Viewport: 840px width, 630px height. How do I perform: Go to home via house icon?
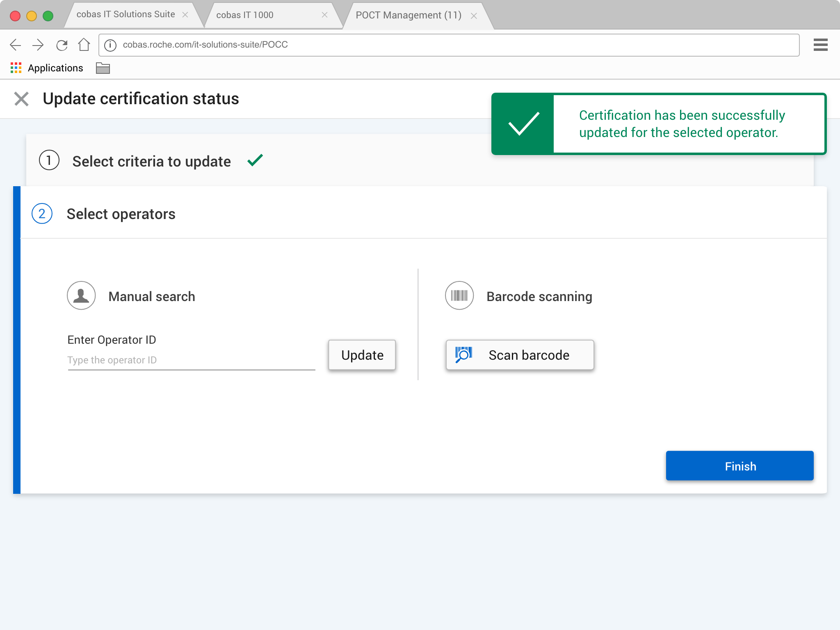click(x=84, y=45)
